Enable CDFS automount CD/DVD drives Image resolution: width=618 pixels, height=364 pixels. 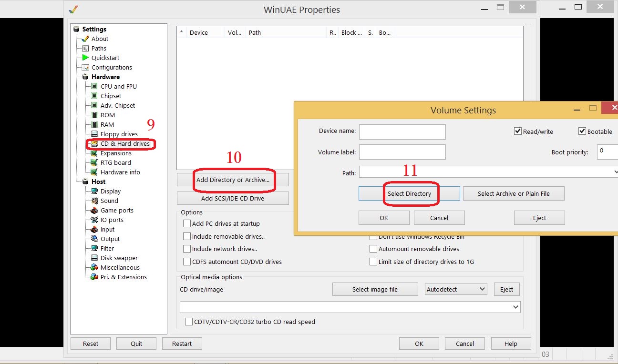point(187,262)
